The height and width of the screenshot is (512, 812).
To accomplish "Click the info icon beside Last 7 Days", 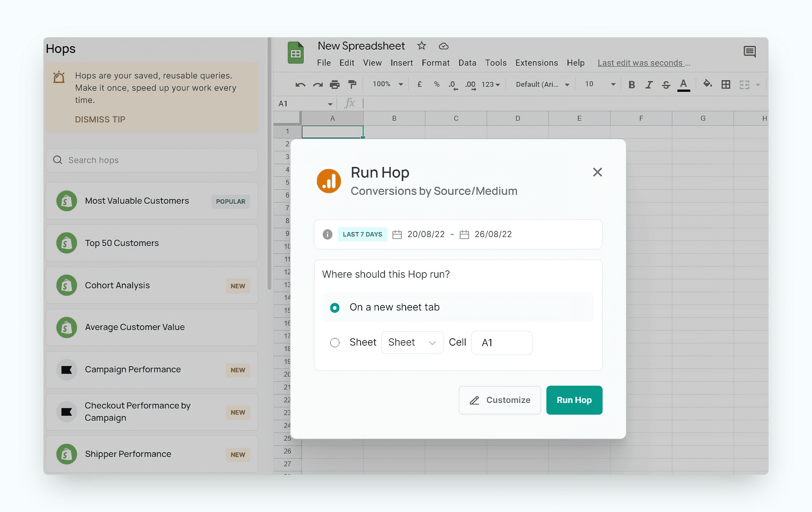I will click(327, 234).
